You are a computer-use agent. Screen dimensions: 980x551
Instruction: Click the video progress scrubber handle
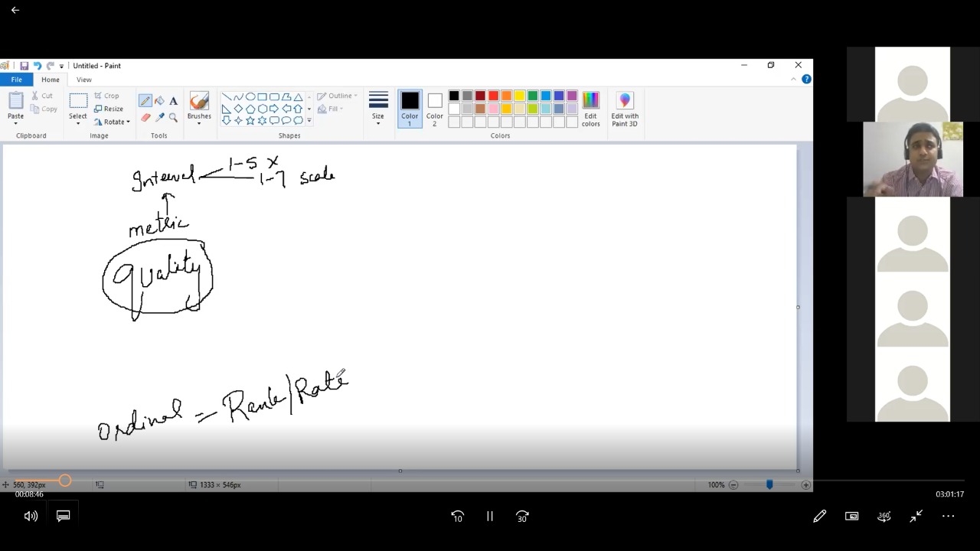[x=65, y=481]
